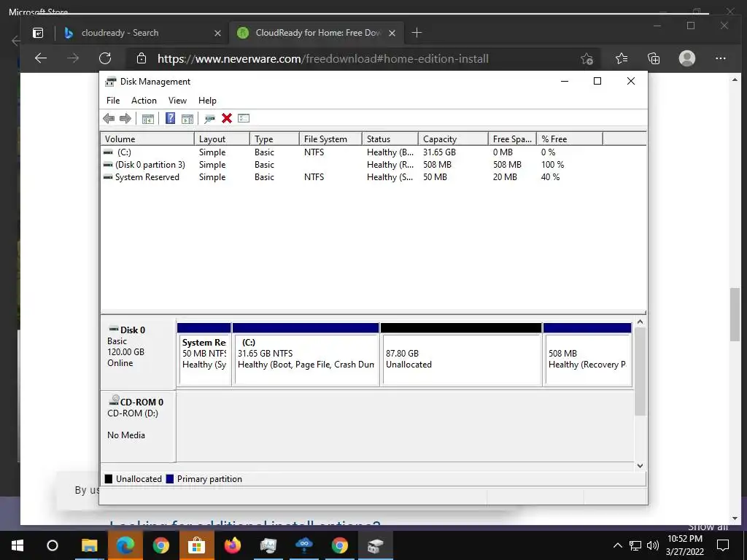Select the 50 MB System Reserved partition block
This screenshot has height=560, width=747.
pyautogui.click(x=204, y=355)
